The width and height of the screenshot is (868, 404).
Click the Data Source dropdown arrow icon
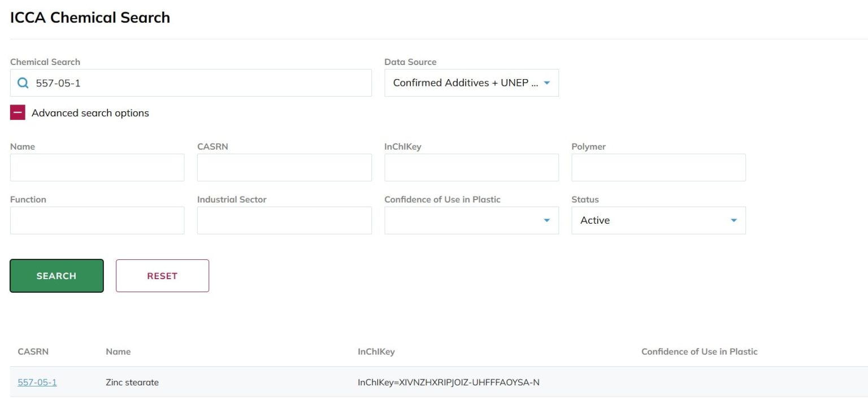click(x=546, y=82)
